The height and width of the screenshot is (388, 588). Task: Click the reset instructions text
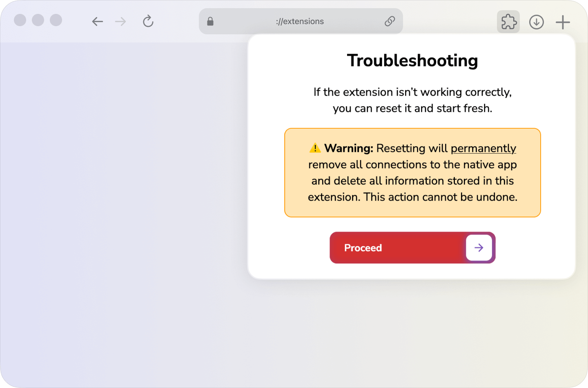click(412, 100)
